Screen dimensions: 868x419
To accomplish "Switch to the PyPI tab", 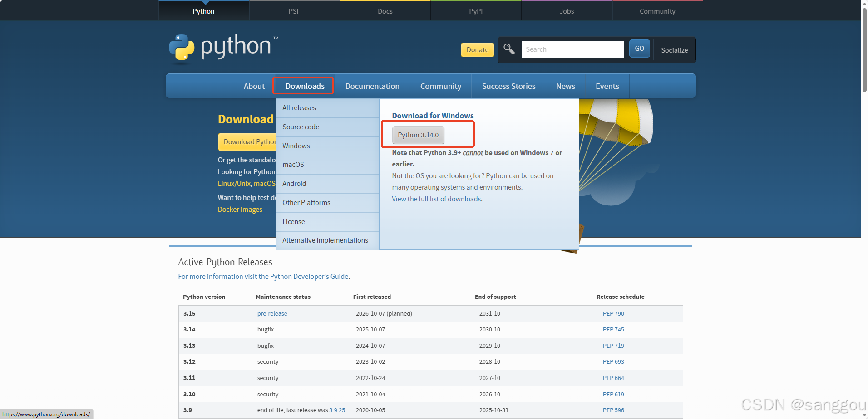I will (475, 10).
